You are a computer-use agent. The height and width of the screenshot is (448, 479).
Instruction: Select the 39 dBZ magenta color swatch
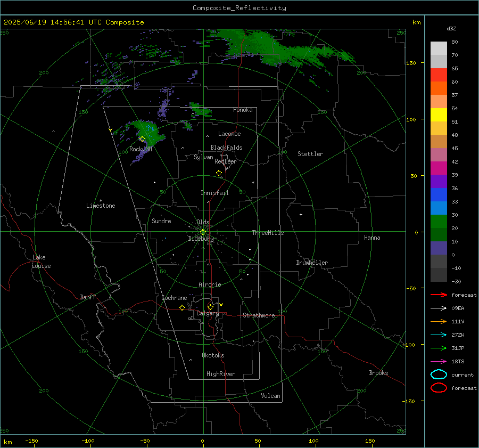point(439,168)
